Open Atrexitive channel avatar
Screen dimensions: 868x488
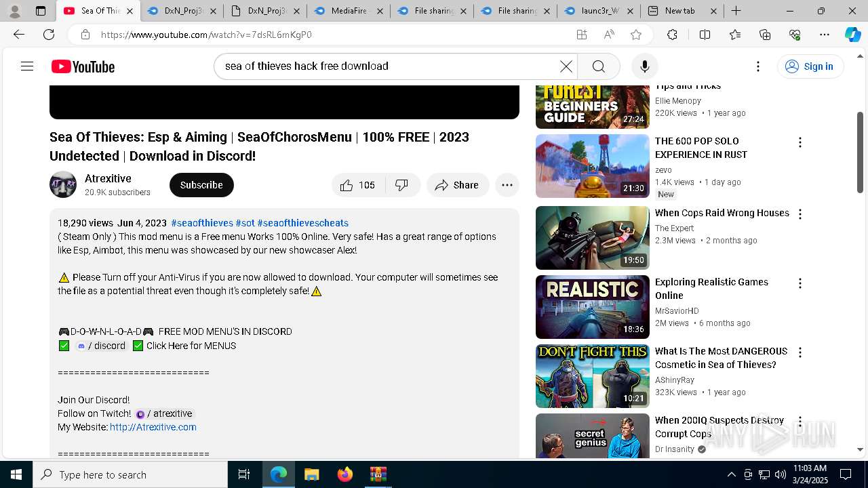[x=63, y=184]
